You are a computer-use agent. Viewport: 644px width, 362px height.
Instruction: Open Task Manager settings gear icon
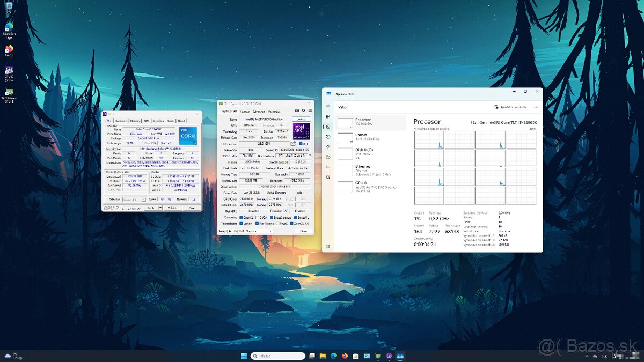click(x=328, y=246)
